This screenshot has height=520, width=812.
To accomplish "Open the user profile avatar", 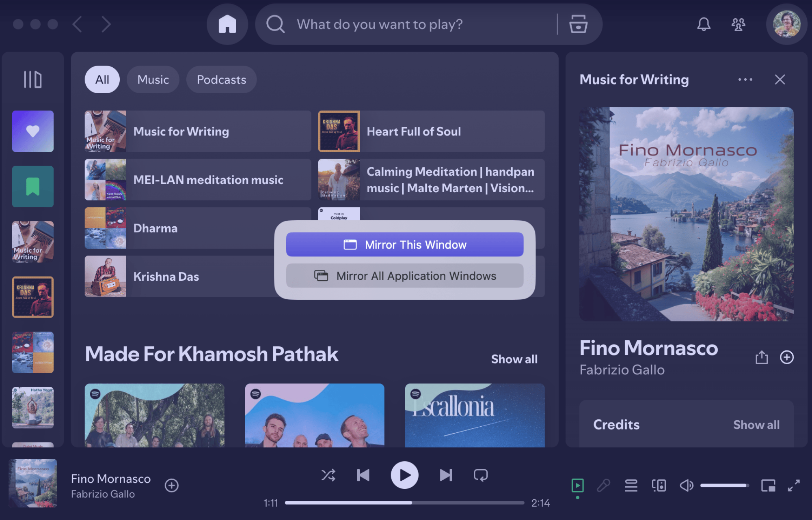I will [x=787, y=24].
